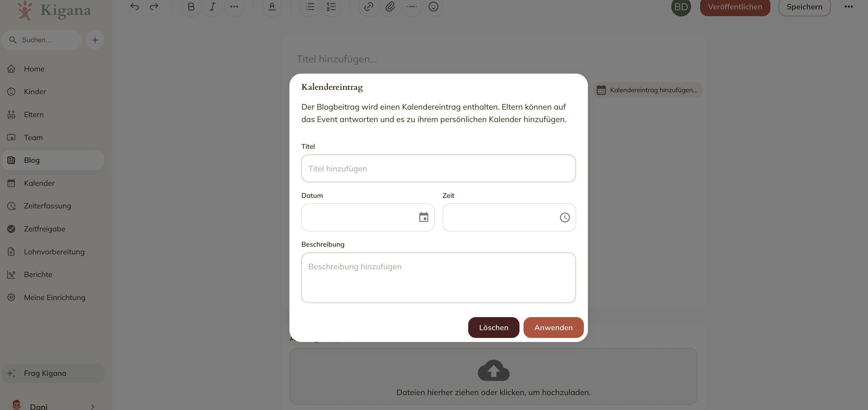This screenshot has height=410, width=868.
Task: Open Zeitfreigabe in the sidebar
Action: point(53,229)
